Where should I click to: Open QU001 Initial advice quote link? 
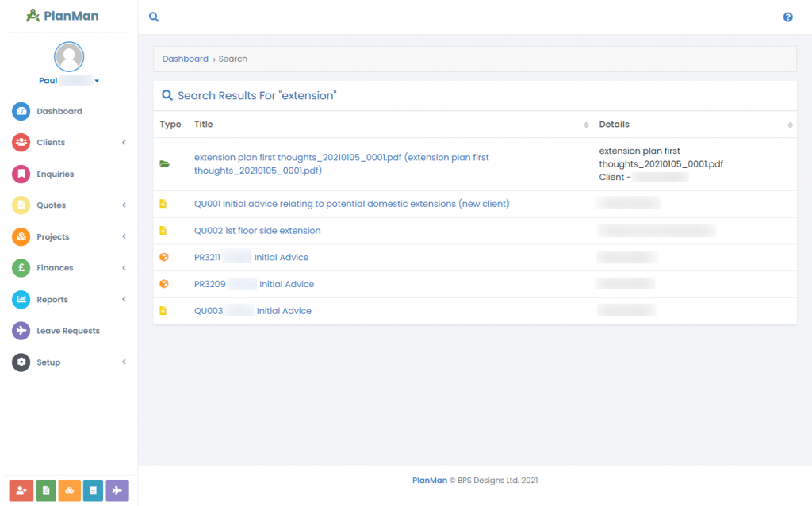(x=351, y=204)
